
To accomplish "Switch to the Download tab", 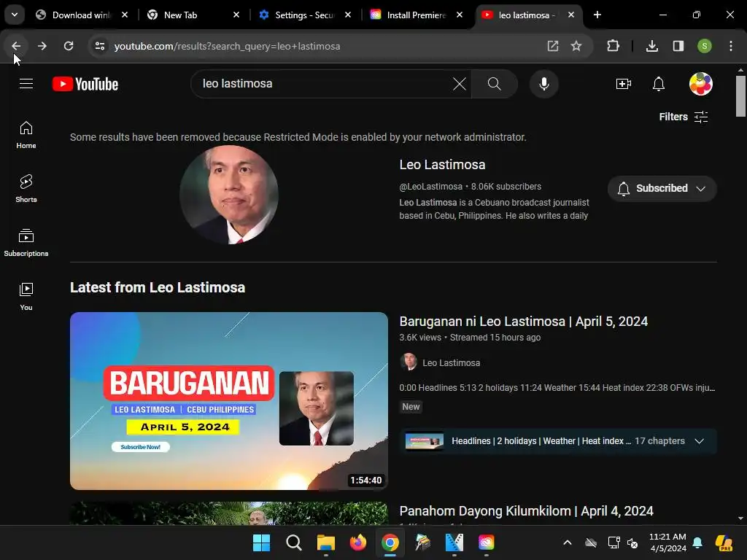I will pyautogui.click(x=82, y=15).
